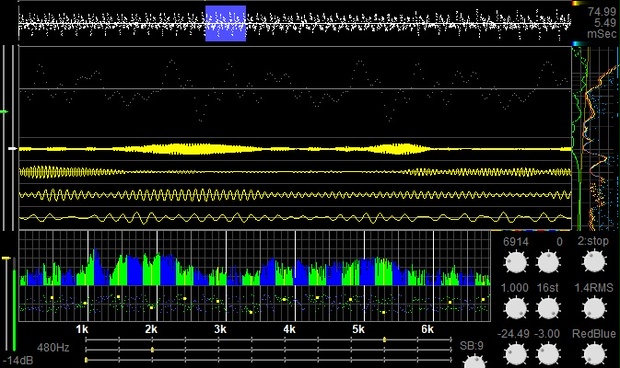The height and width of the screenshot is (368, 620).
Task: Click the 4k frequency label
Action: [289, 329]
